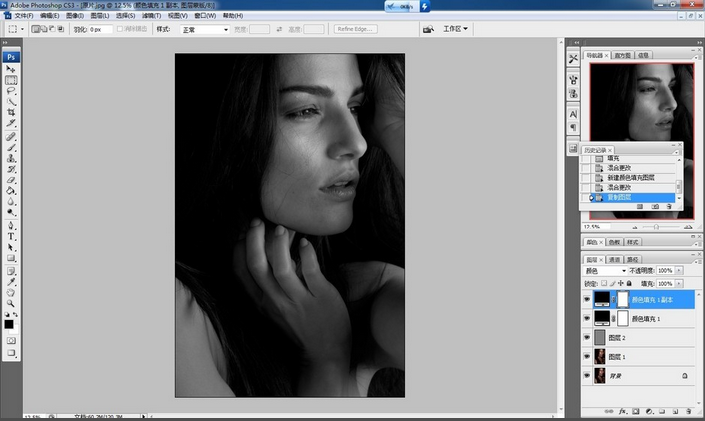Select the Lasso tool
The height and width of the screenshot is (421, 705).
click(x=11, y=91)
